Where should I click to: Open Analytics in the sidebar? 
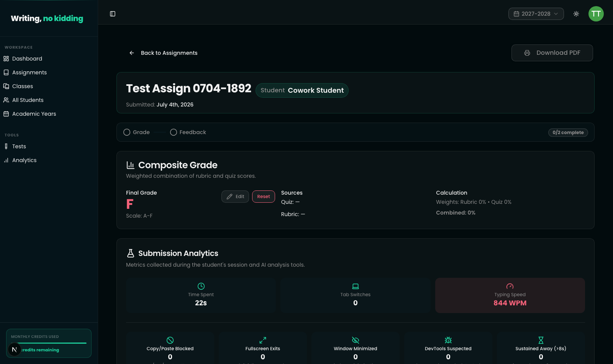point(49,160)
